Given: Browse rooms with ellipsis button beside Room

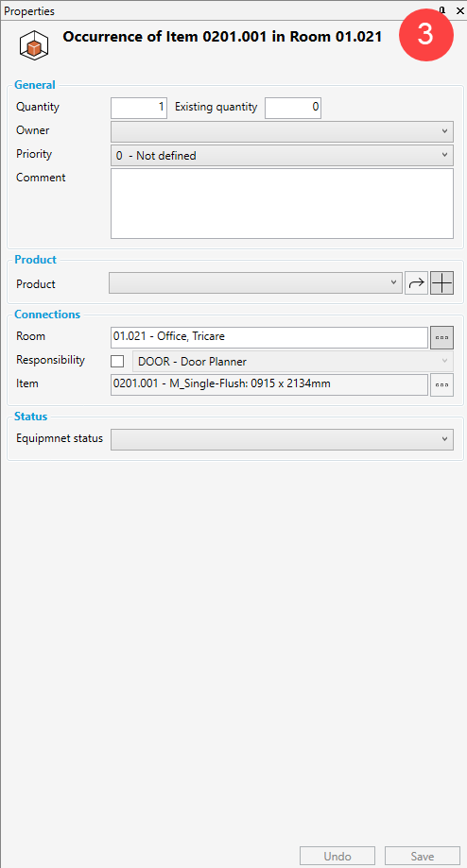Looking at the screenshot, I should coord(442,338).
